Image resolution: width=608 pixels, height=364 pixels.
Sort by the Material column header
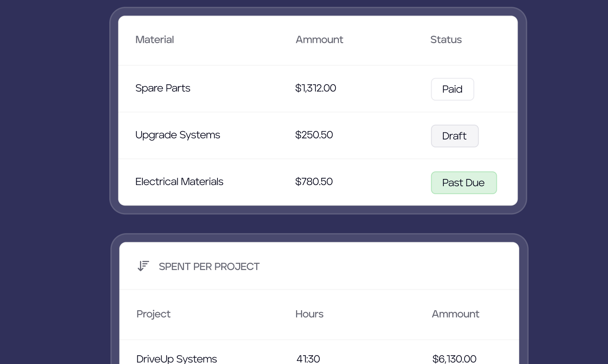coord(154,39)
